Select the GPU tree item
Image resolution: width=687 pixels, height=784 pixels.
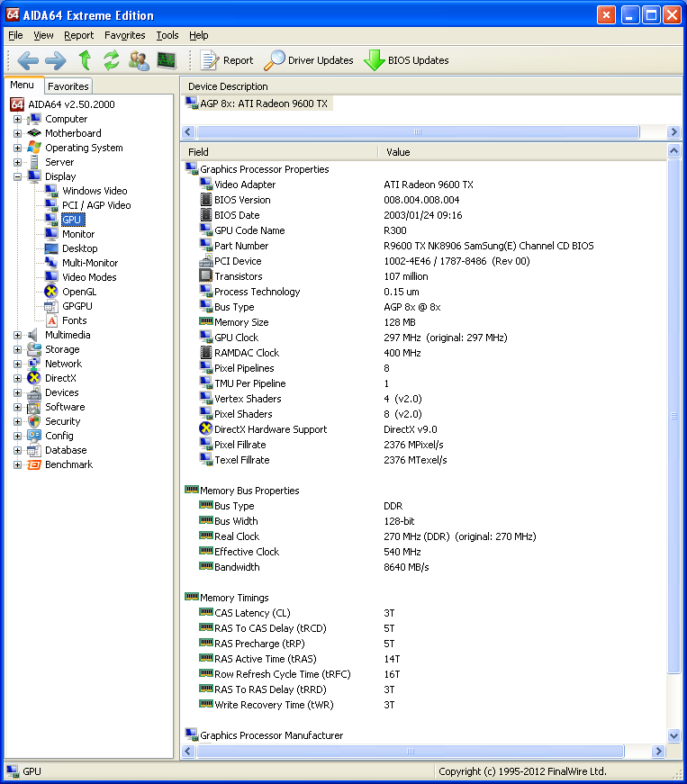click(x=73, y=220)
